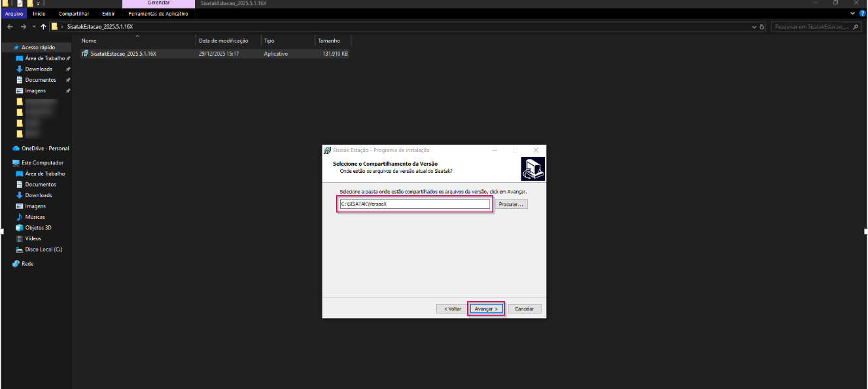
Task: Click the C:\SISATAK\VersaoX path field
Action: [x=414, y=204]
